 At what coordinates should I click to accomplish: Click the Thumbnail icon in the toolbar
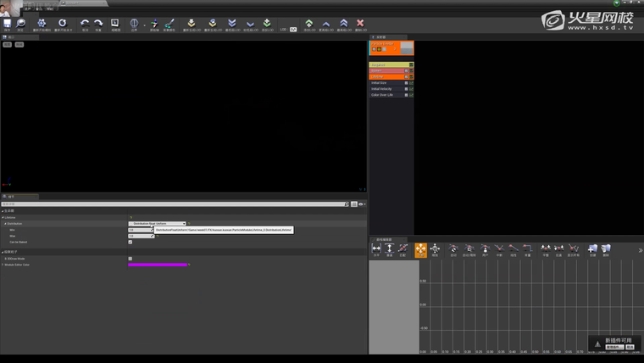pos(116,24)
